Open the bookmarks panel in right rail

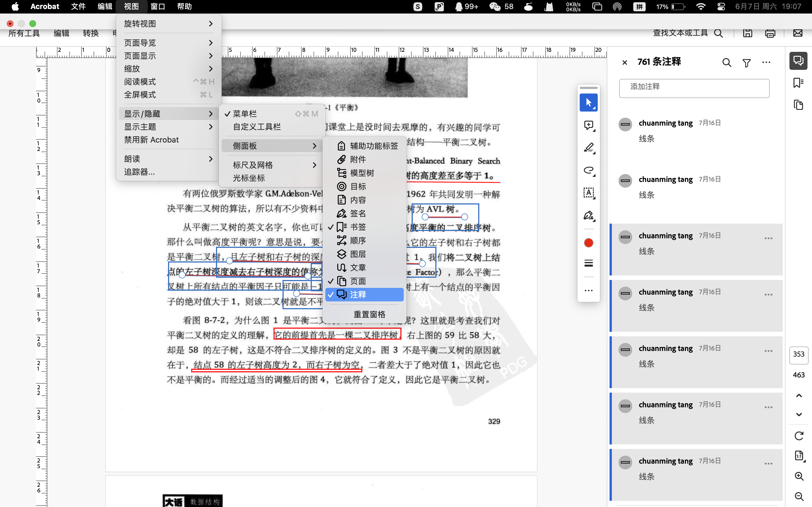click(798, 83)
